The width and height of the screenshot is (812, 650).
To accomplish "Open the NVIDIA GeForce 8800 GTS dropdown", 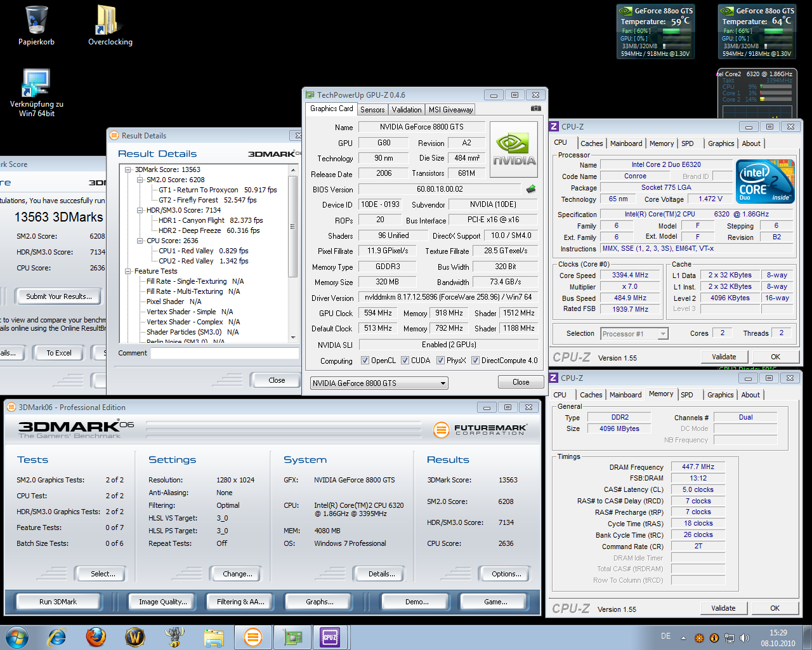I will point(379,383).
